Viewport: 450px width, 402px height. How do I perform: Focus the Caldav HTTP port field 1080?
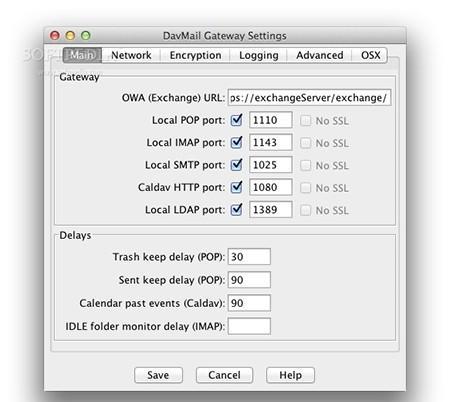click(271, 187)
